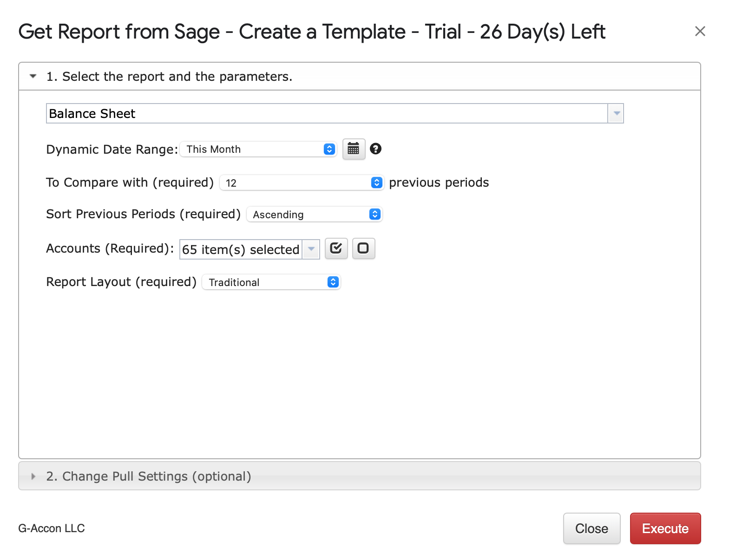The height and width of the screenshot is (560, 736).
Task: Click the Dynamic Date Range label
Action: click(112, 149)
